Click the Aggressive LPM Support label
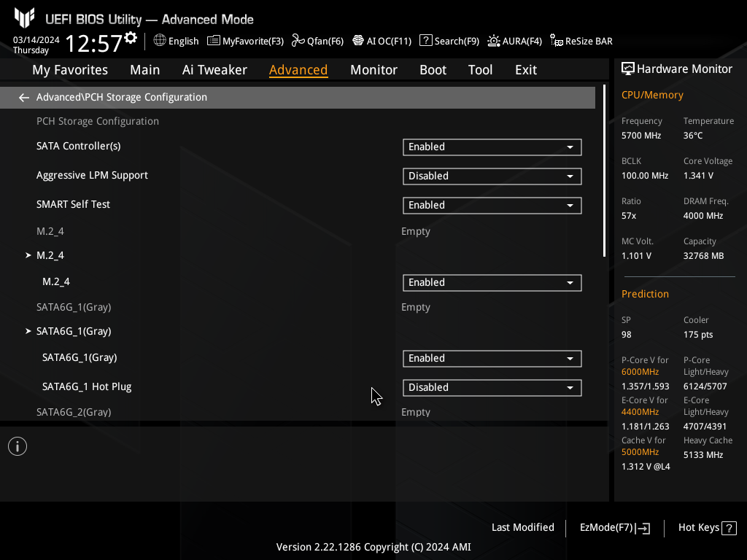The width and height of the screenshot is (747, 560). coord(92,175)
